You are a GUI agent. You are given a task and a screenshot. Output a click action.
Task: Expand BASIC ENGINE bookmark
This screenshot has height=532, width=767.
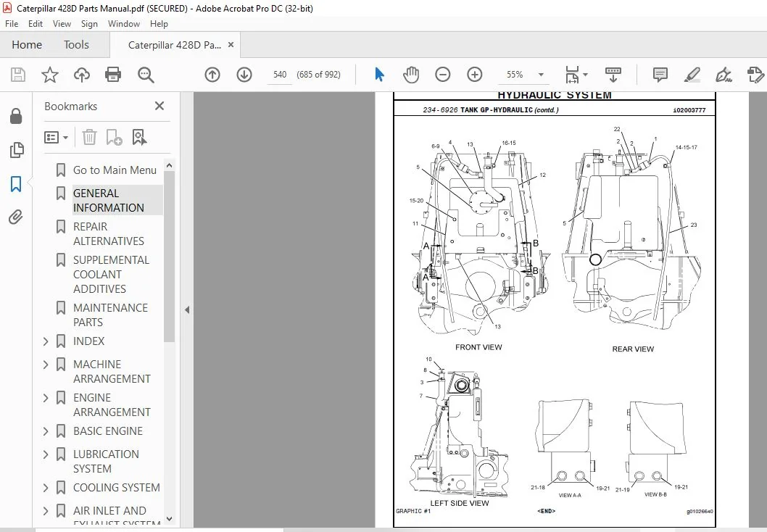pyautogui.click(x=46, y=431)
